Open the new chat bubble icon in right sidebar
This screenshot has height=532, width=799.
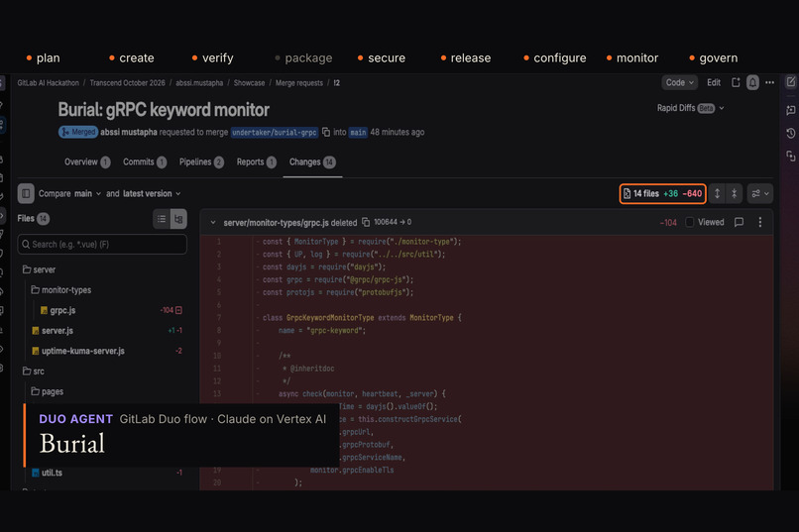click(x=791, y=109)
